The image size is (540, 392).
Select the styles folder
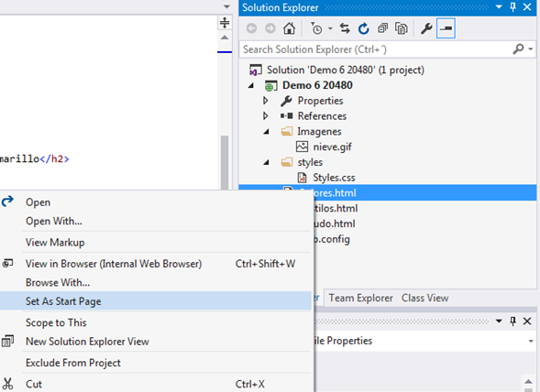click(310, 162)
